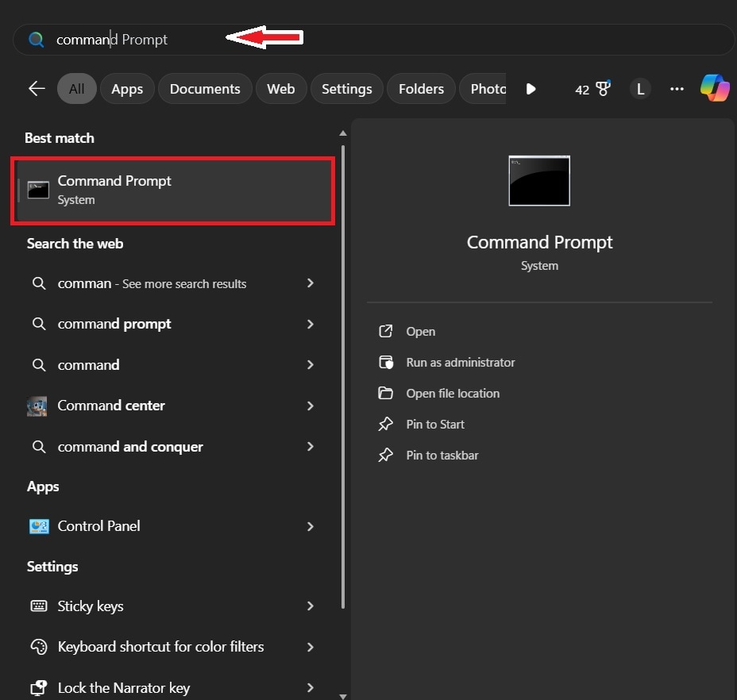The height and width of the screenshot is (700, 737).
Task: Open Command Prompt from Best match
Action: [114, 189]
